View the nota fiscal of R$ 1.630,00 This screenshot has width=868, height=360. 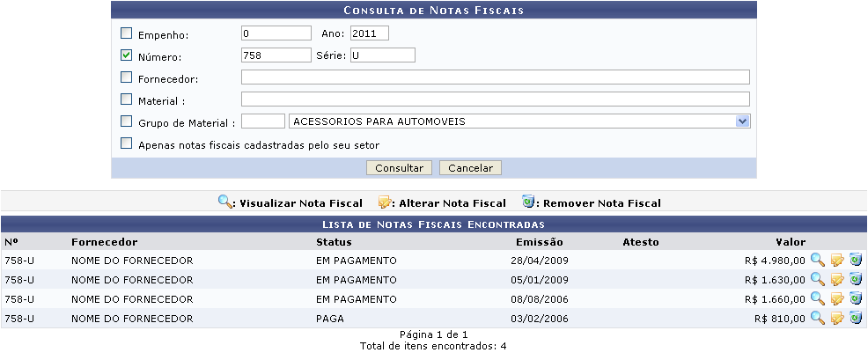coord(817,279)
